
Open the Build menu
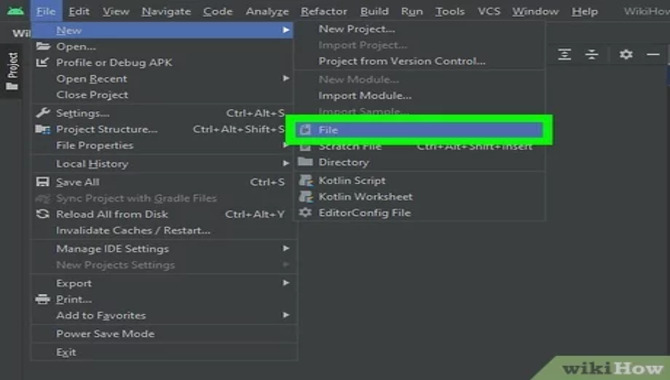374,11
